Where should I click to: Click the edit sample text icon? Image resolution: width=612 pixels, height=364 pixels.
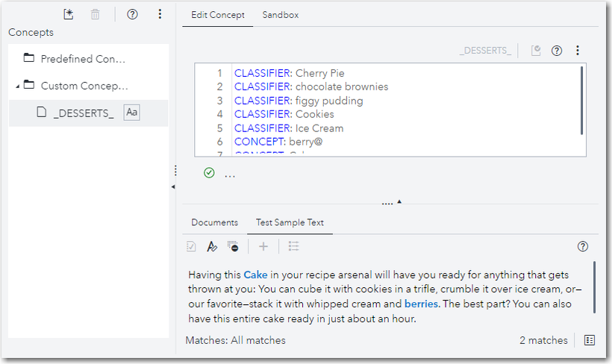pos(212,246)
